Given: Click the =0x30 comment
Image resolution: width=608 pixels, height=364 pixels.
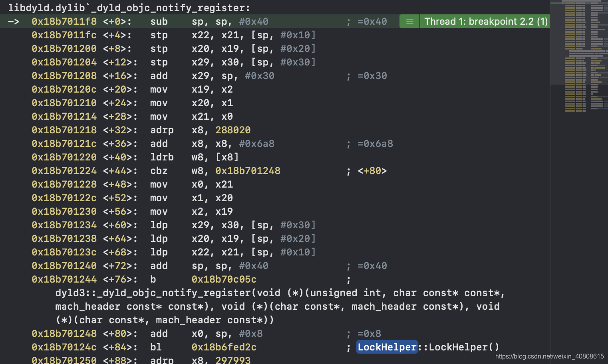Looking at the screenshot, I should 372,76.
